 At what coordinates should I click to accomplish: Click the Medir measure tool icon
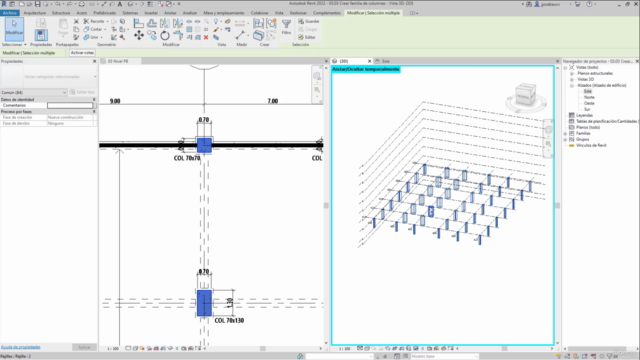click(240, 36)
